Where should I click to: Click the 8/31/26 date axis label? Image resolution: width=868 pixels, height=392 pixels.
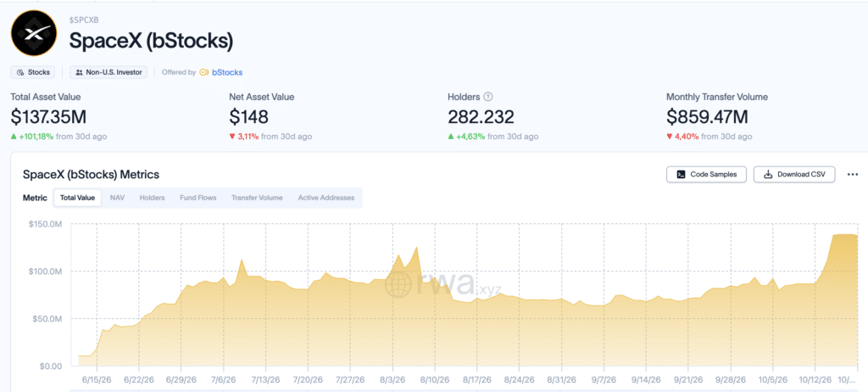(x=561, y=380)
